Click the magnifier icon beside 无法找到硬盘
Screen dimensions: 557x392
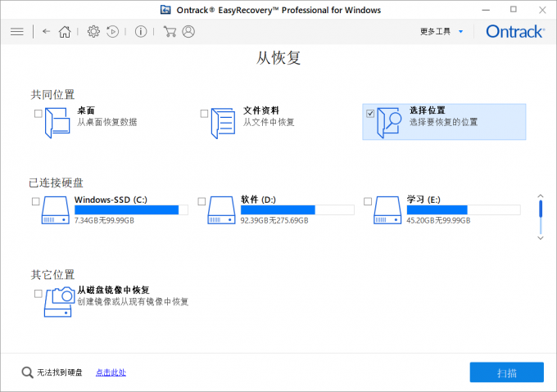[x=27, y=372]
